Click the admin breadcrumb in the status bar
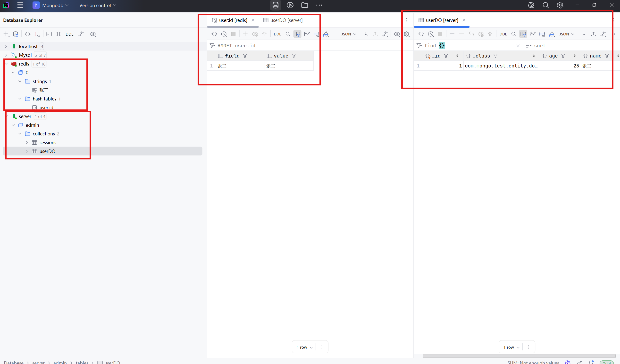The height and width of the screenshot is (364, 620). pos(60,362)
